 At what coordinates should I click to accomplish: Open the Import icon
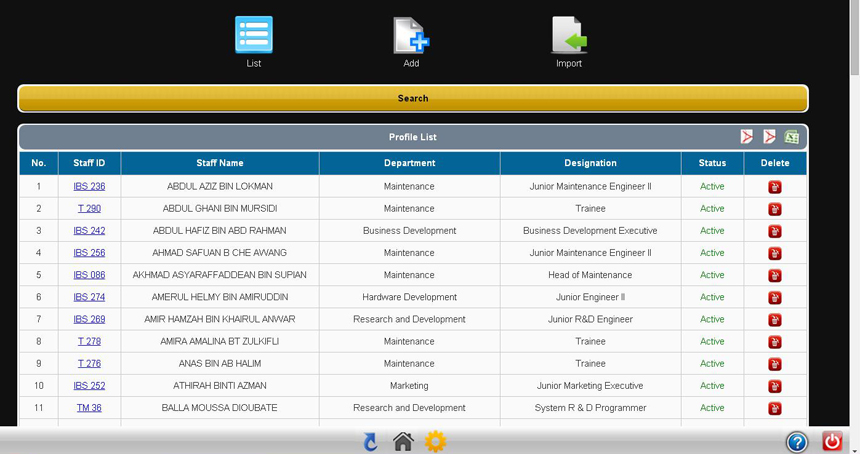pyautogui.click(x=569, y=36)
